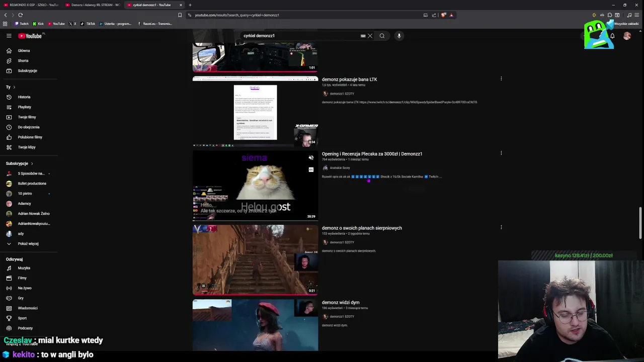Viewport: 644px width, 362px height.
Task: Switch to BELMONDO X GSP browser tab
Action: pos(30,5)
